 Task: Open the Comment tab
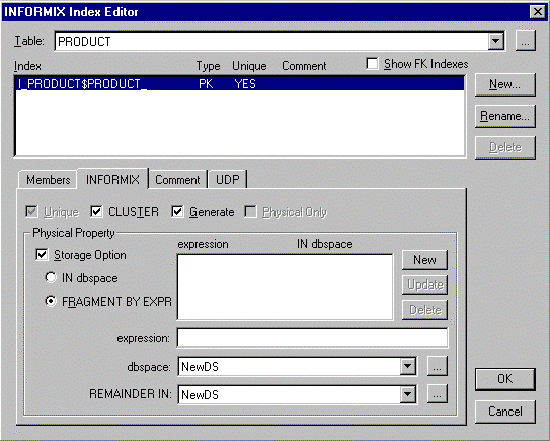coord(177,180)
